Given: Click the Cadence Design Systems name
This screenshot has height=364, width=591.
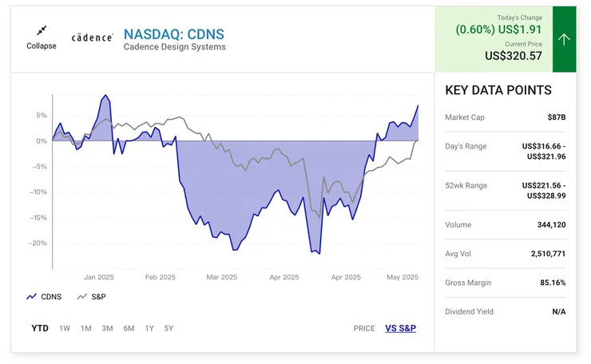Looking at the screenshot, I should tap(174, 47).
